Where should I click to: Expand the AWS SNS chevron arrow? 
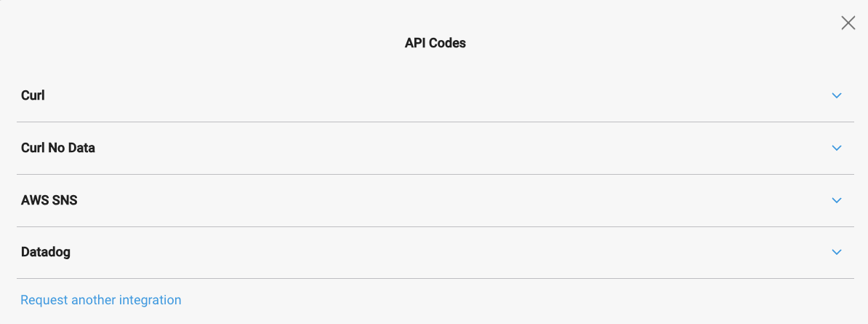click(x=837, y=200)
